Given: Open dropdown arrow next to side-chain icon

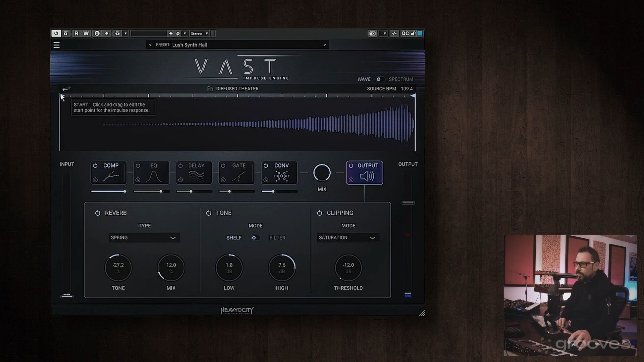Looking at the screenshot, I should click(126, 33).
